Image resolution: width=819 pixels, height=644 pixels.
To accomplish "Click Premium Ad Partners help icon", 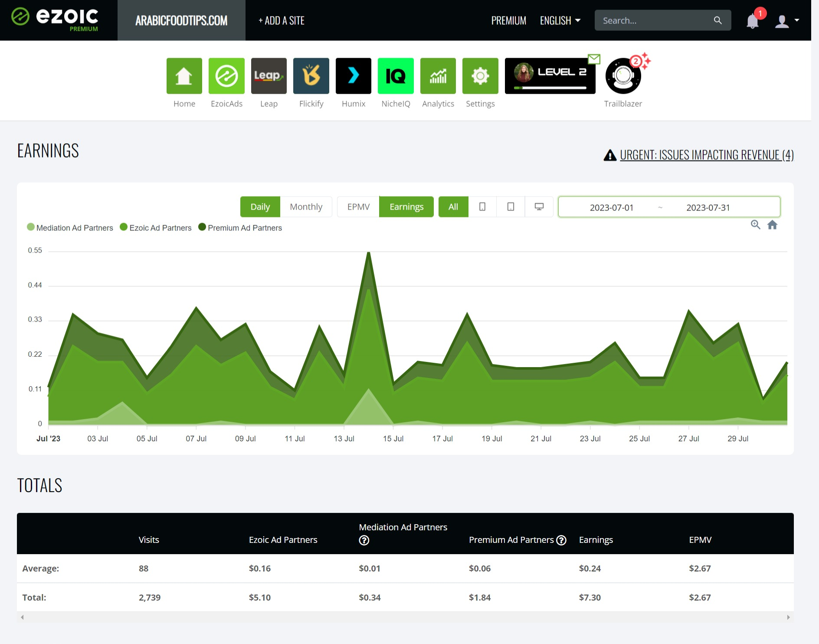I will click(561, 540).
